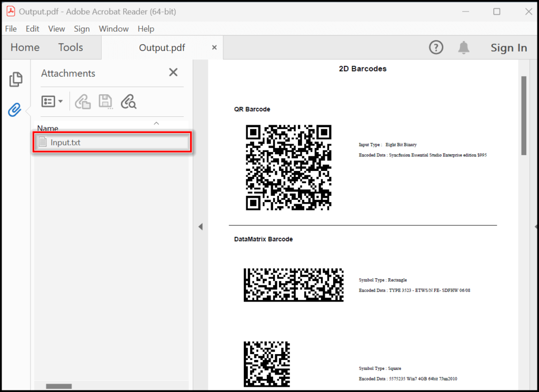The image size is (539, 392).
Task: Open the attachment options dropdown arrow
Action: (60, 101)
